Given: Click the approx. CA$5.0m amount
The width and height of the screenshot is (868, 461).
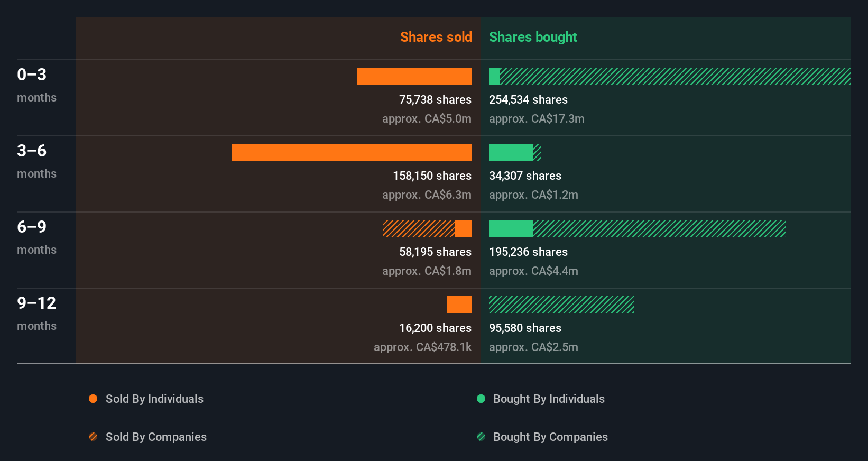Looking at the screenshot, I should coord(427,118).
